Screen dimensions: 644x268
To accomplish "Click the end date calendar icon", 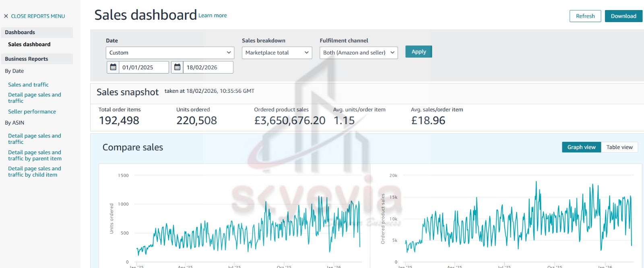I will click(x=177, y=67).
